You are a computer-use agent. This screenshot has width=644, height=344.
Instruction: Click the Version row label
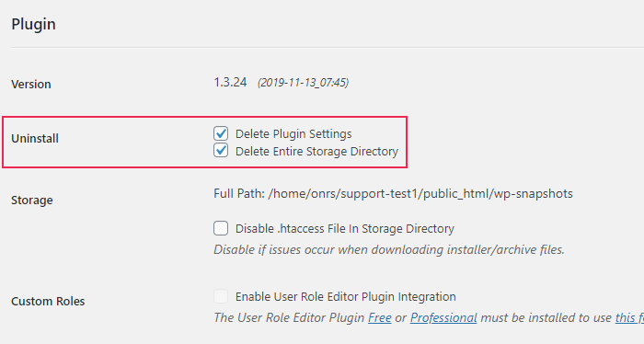click(x=31, y=84)
